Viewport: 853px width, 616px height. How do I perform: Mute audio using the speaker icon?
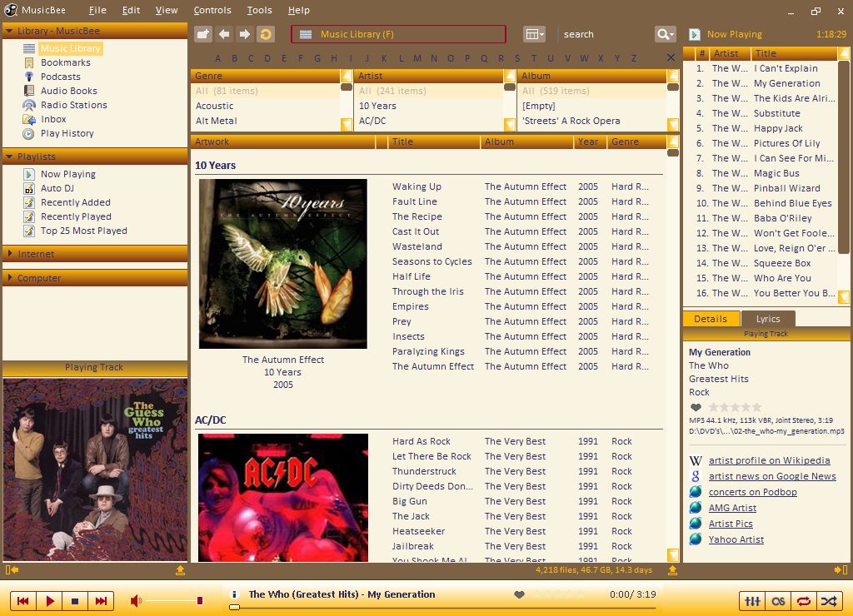click(x=136, y=601)
